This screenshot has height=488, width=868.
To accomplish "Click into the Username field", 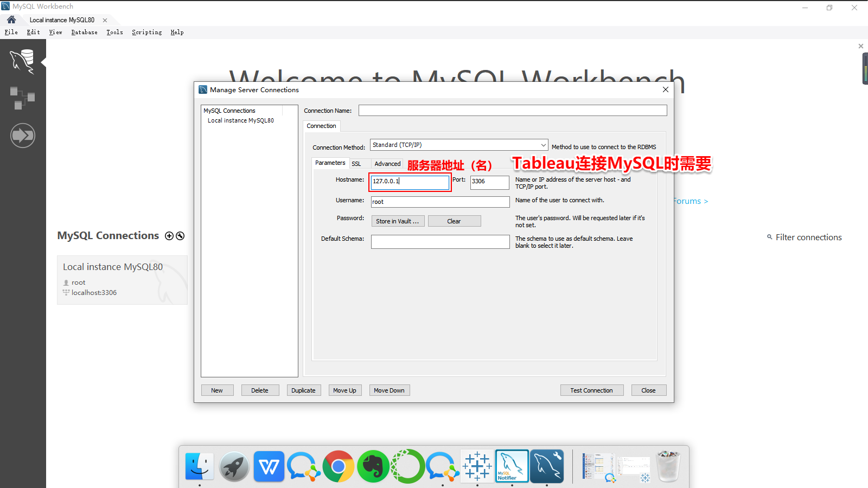I will tap(441, 202).
